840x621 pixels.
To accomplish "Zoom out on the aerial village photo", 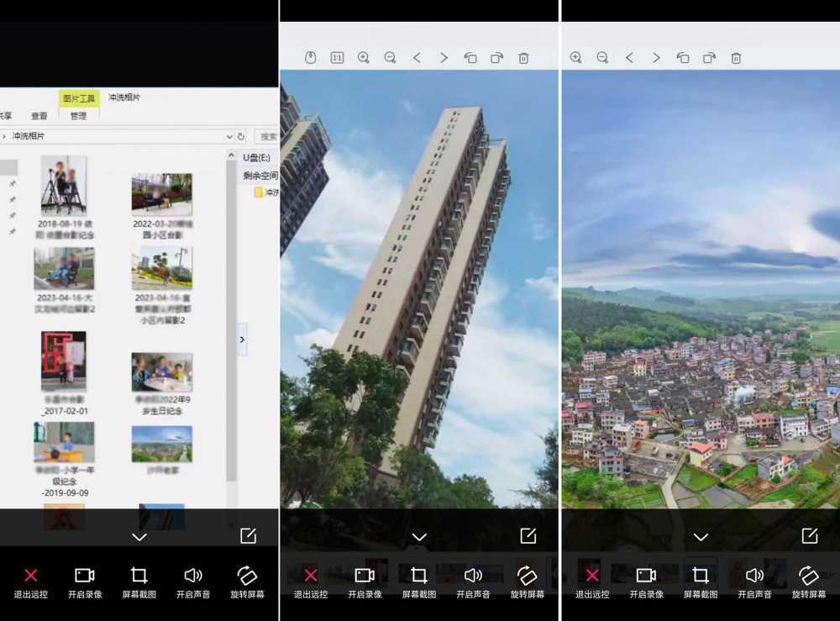I will point(602,58).
